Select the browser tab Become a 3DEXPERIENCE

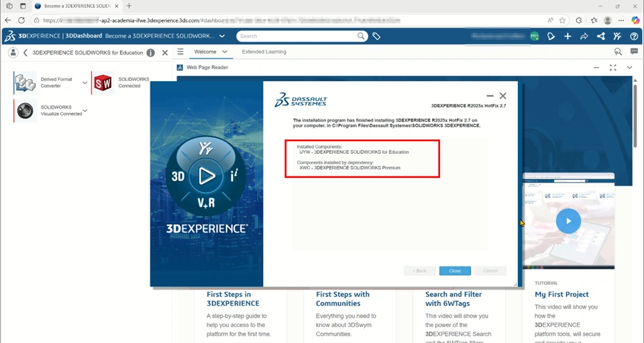tap(76, 6)
